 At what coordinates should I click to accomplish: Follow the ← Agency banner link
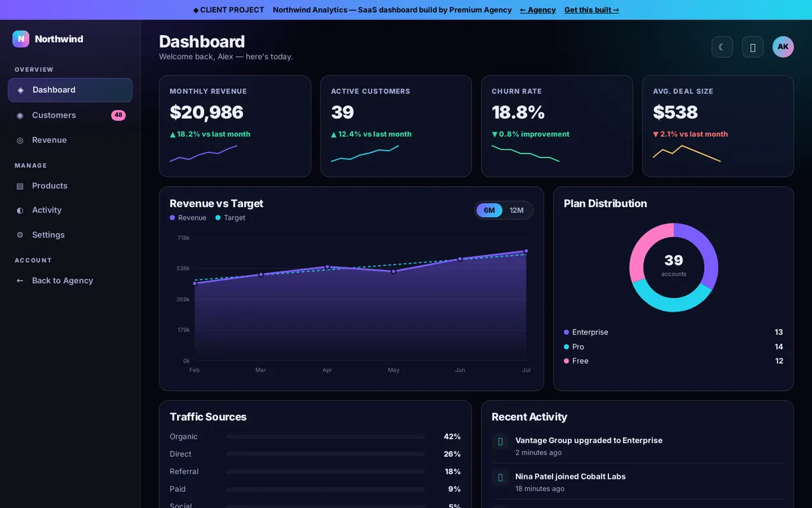(x=538, y=10)
